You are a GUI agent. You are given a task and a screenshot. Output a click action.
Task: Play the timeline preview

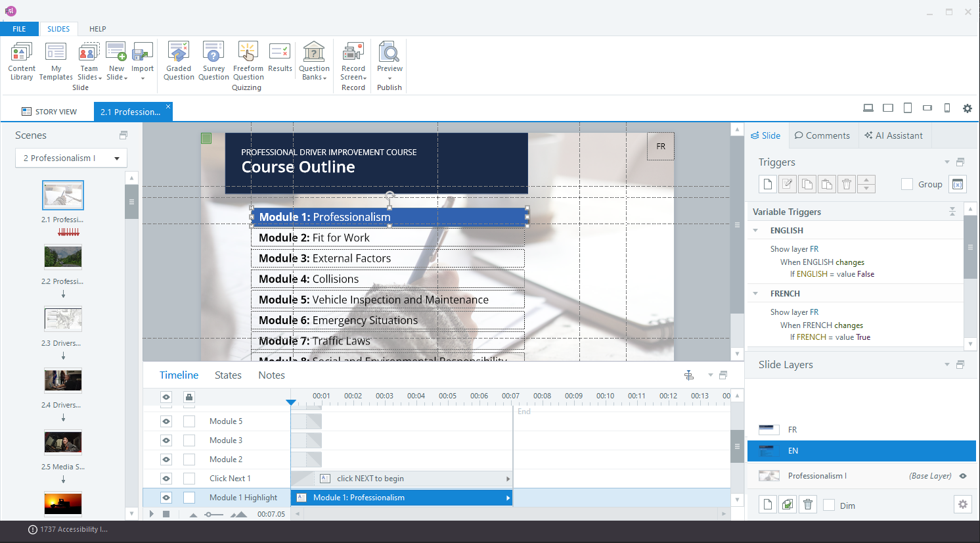pyautogui.click(x=152, y=514)
